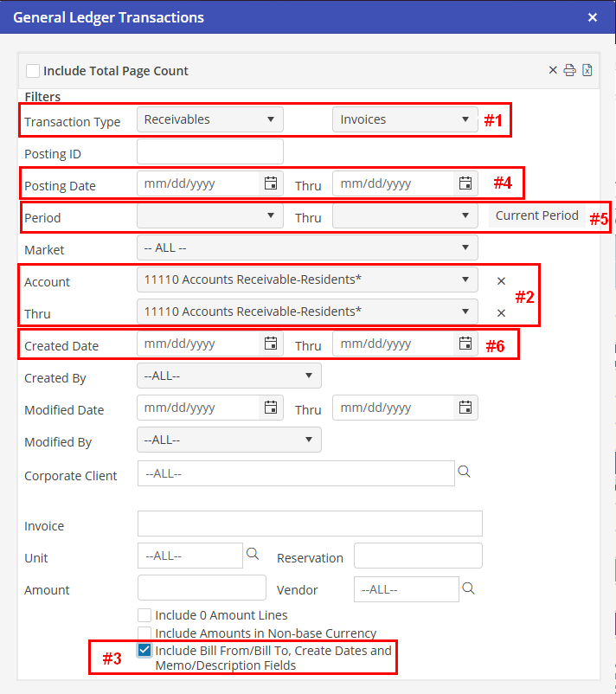Image resolution: width=616 pixels, height=694 pixels.
Task: Click the Vendor search magnifier icon
Action: pos(468,588)
